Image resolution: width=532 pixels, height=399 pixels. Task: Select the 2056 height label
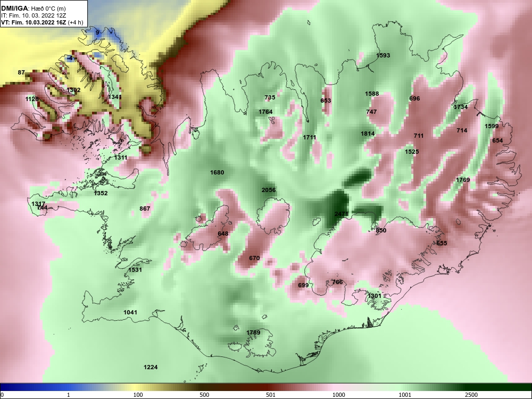(269, 190)
